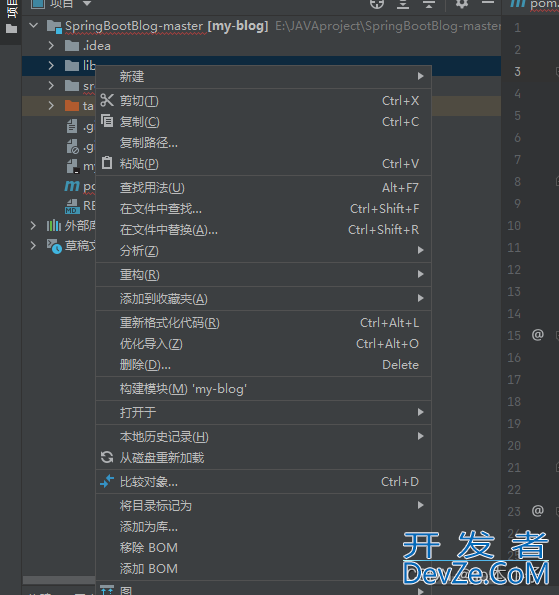Open the 打开于 submenu
This screenshot has height=595, width=559.
(263, 412)
